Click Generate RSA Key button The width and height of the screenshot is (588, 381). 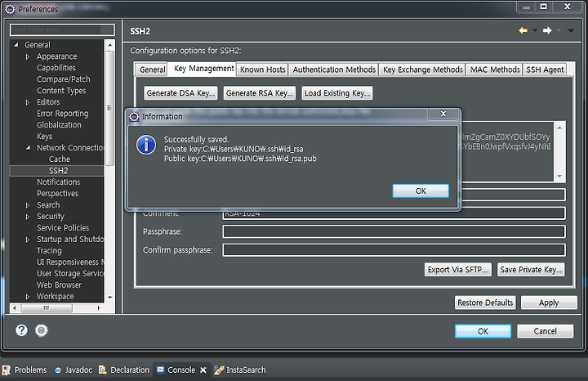coord(260,93)
